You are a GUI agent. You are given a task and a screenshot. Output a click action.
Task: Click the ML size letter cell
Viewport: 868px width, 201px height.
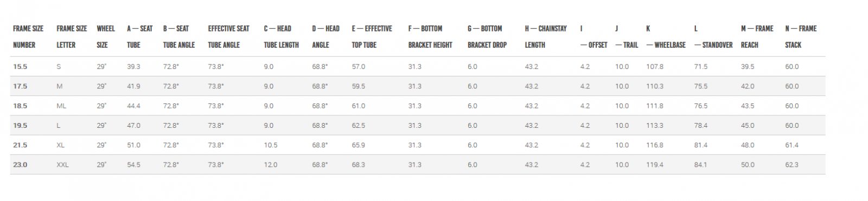(61, 106)
